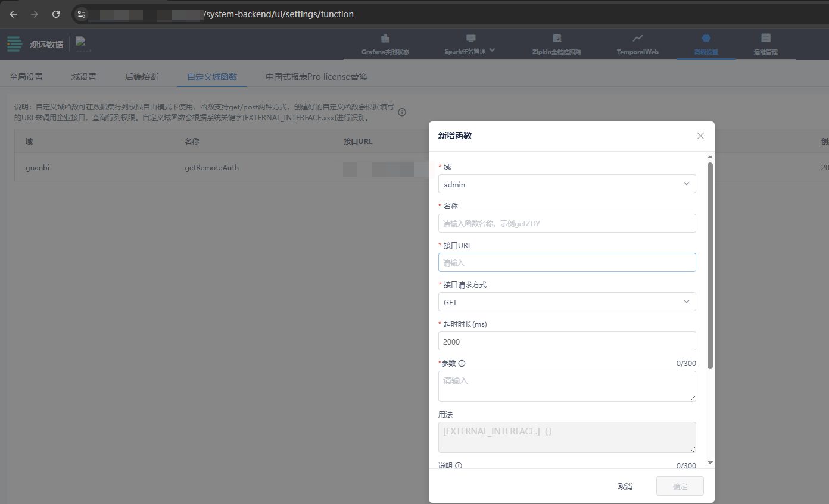This screenshot has width=829, height=504.
Task: Switch to 域设置 tab
Action: point(84,77)
